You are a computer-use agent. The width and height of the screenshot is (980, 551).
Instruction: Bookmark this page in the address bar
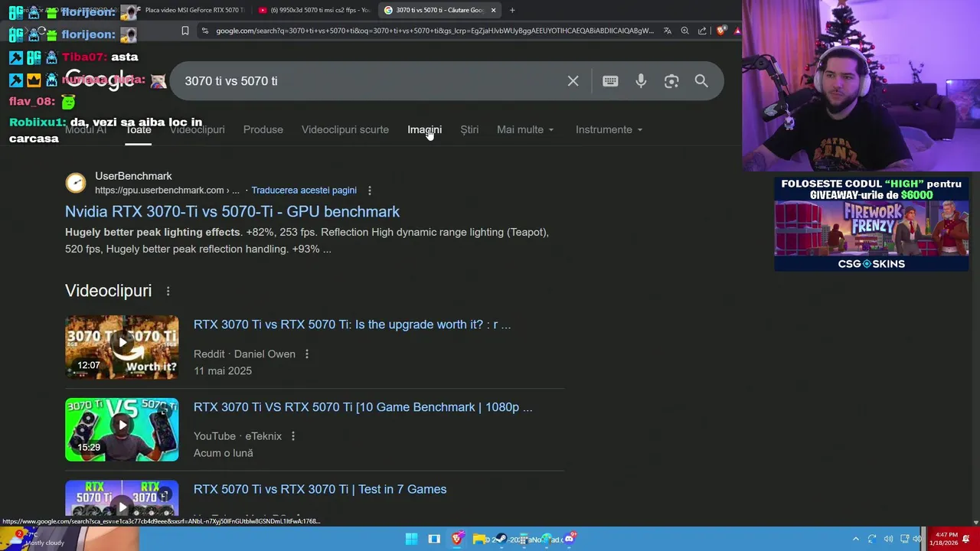point(185,31)
